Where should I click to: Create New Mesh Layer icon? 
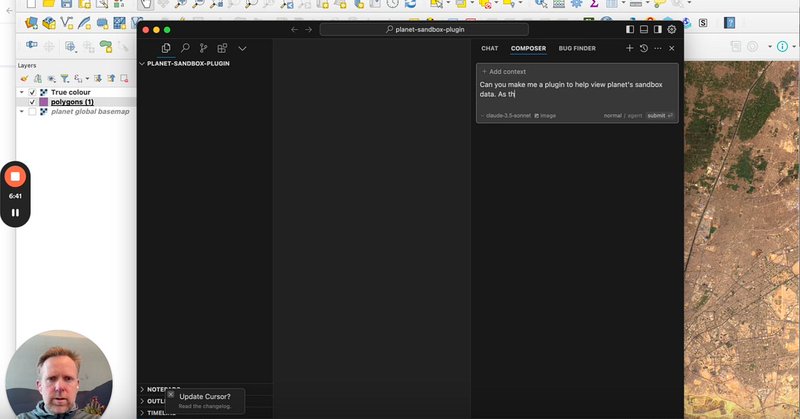point(120,23)
